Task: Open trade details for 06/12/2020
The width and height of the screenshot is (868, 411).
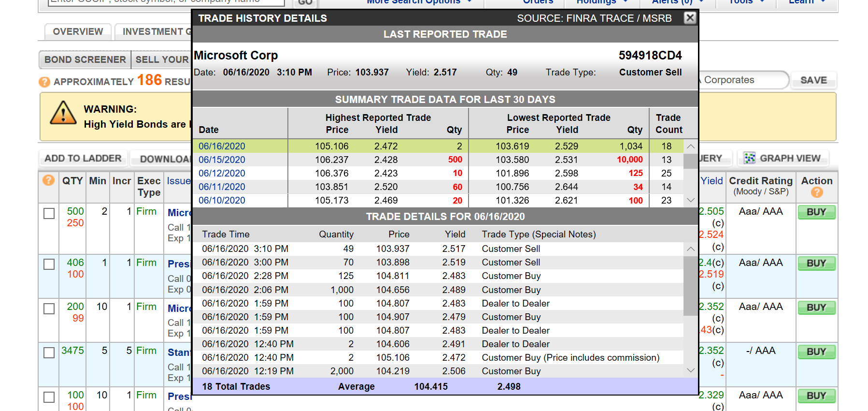Action: point(222,173)
